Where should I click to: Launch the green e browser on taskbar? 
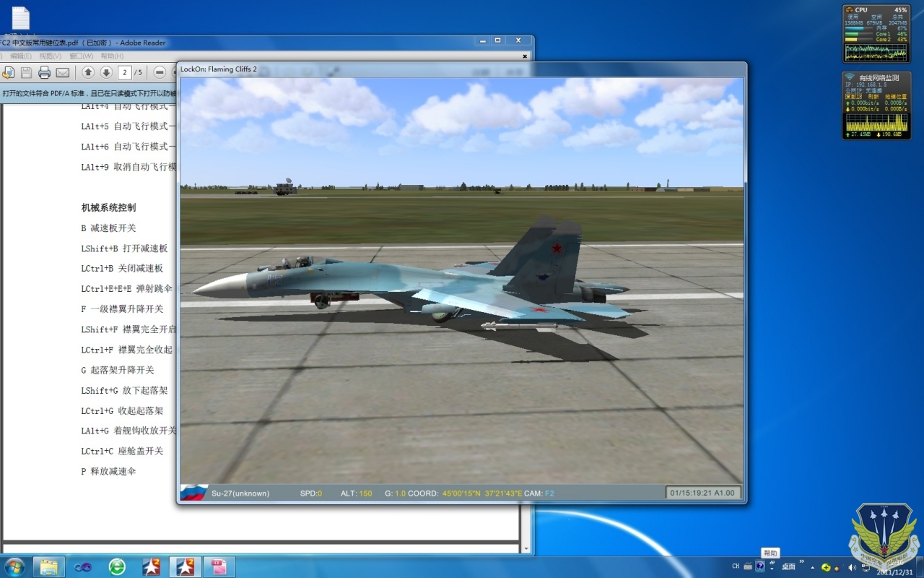click(117, 566)
